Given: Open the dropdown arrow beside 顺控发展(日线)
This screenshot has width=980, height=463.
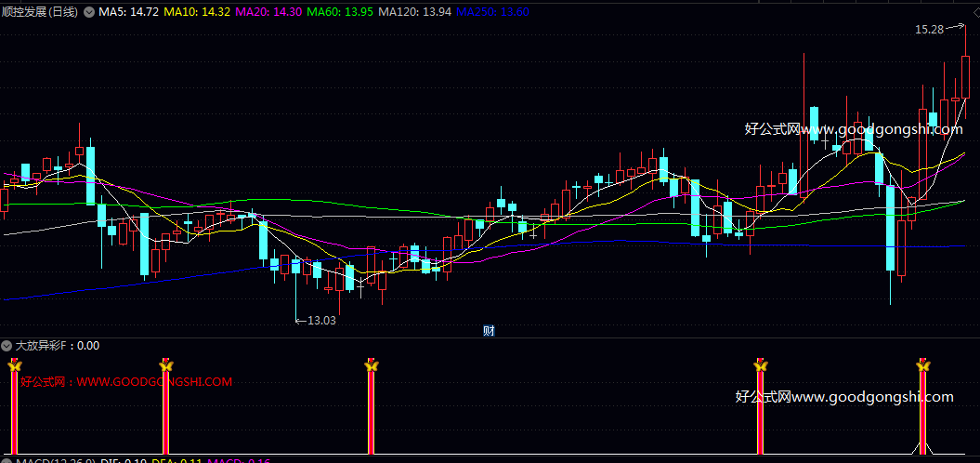Looking at the screenshot, I should click(89, 12).
